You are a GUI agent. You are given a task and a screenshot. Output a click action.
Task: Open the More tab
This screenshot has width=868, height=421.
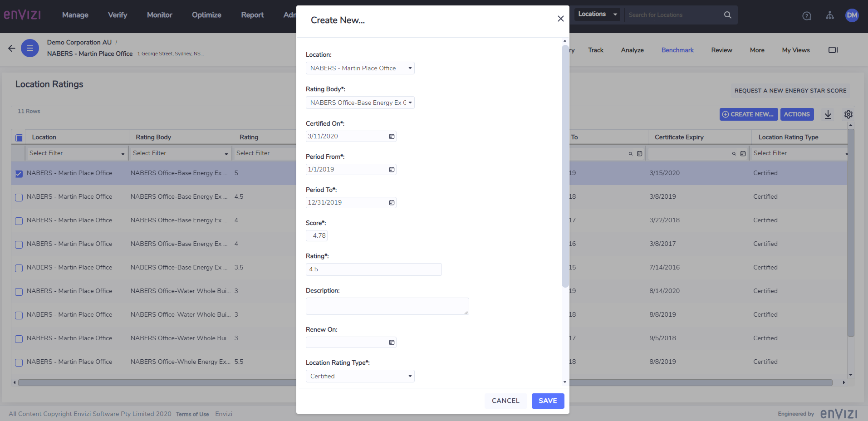(757, 50)
